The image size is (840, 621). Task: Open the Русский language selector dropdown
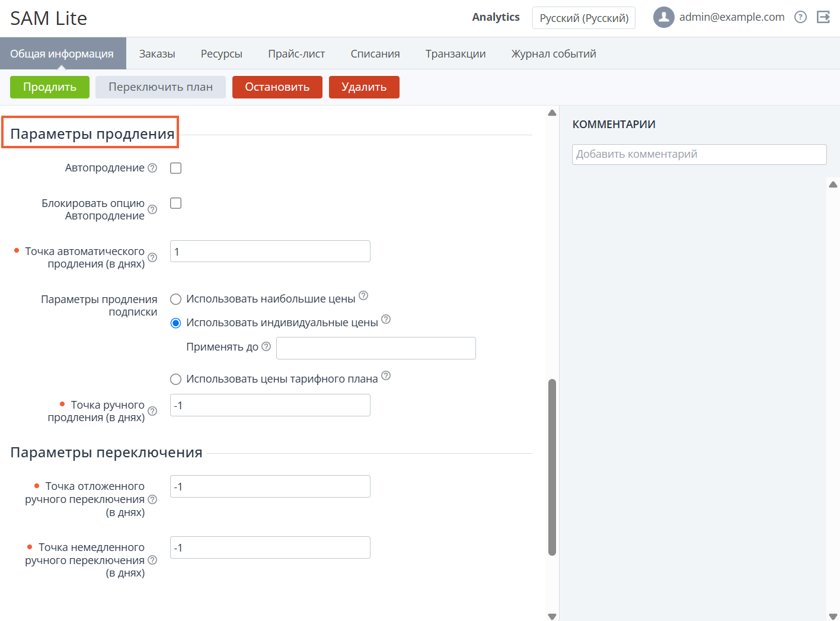click(584, 18)
